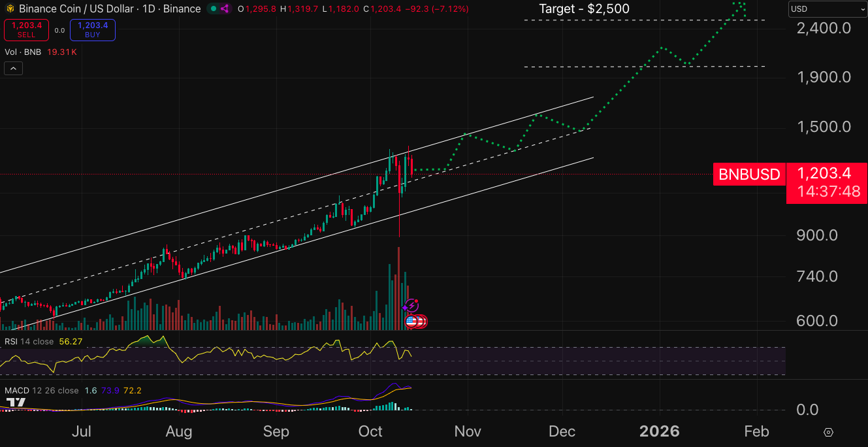Screen dimensions: 868x447
Task: Click the settings gear near bottom-right corner
Action: point(828,433)
